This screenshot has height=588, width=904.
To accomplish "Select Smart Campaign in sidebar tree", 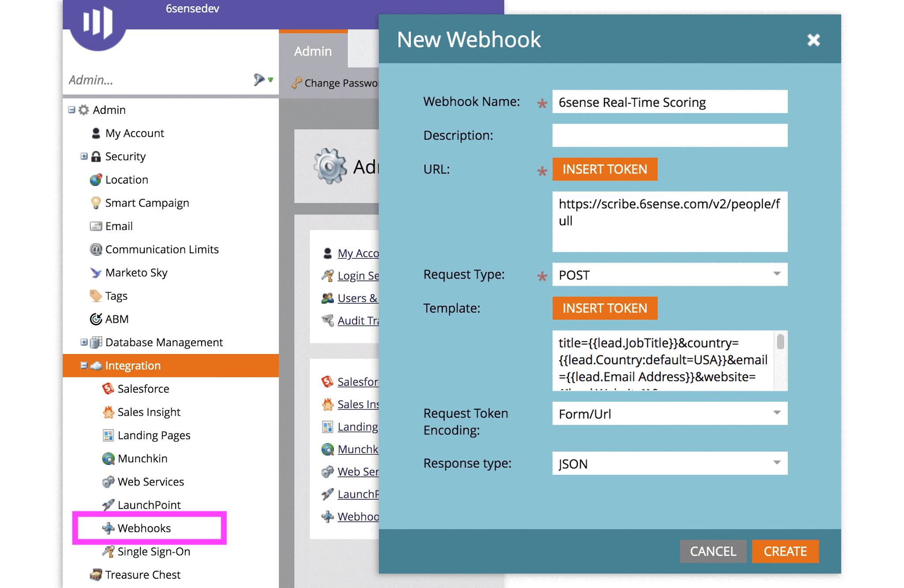I will (x=147, y=203).
